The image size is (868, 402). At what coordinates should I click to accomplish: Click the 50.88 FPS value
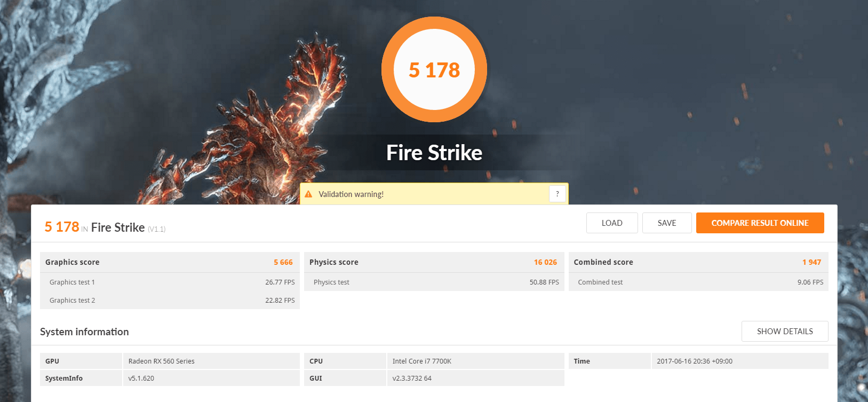click(544, 282)
